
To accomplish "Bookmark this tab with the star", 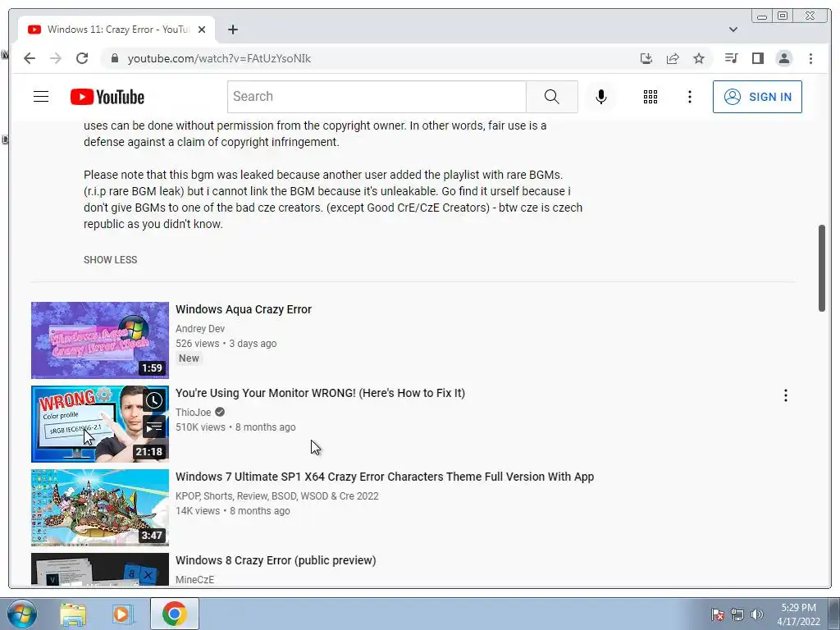I will click(699, 58).
